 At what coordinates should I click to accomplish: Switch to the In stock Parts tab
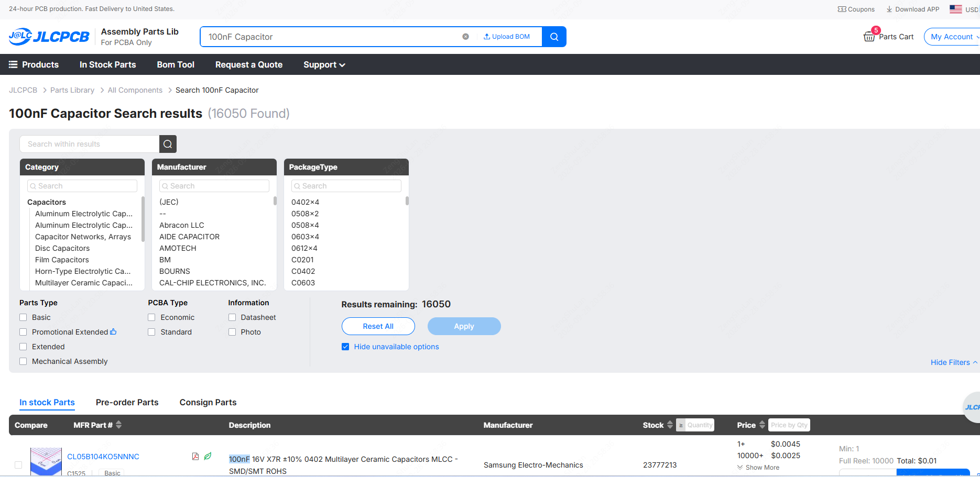[47, 402]
